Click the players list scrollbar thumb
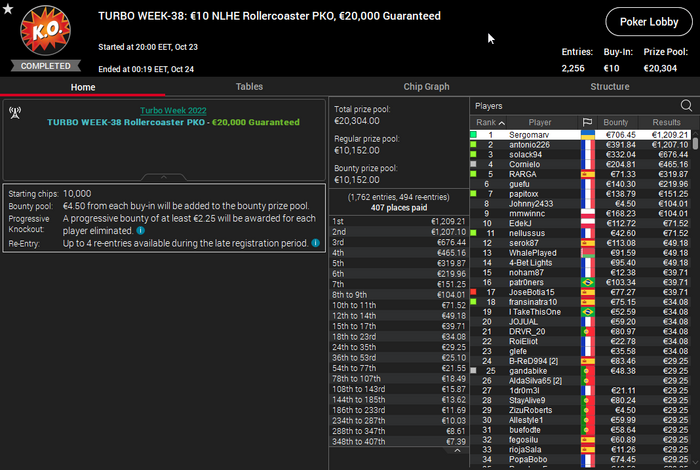 [x=695, y=144]
